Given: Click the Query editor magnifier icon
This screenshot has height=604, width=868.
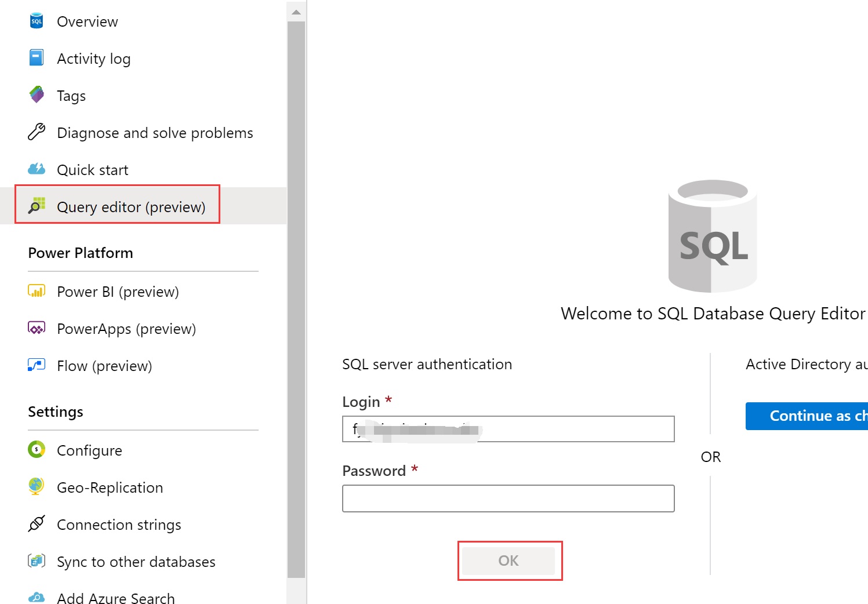Looking at the screenshot, I should pos(37,205).
